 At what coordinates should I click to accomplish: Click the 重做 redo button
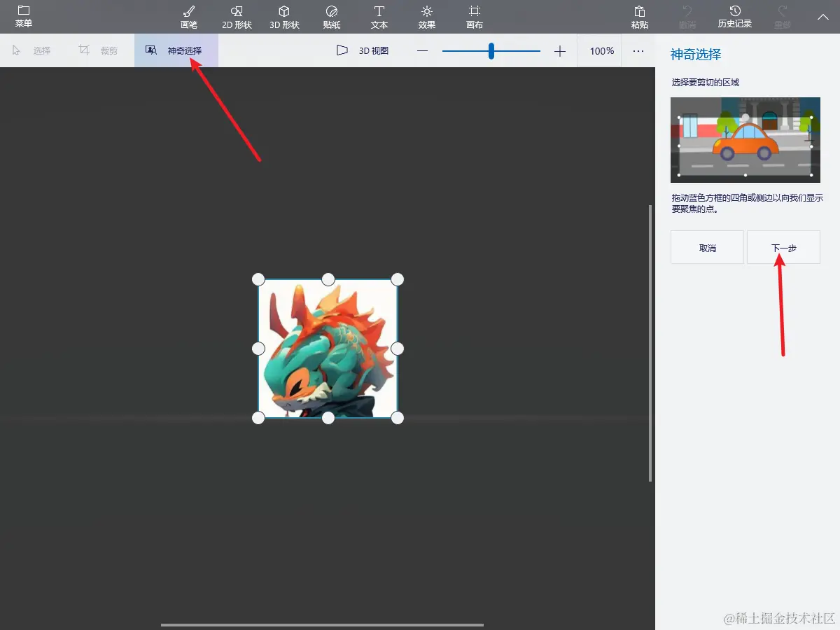783,17
